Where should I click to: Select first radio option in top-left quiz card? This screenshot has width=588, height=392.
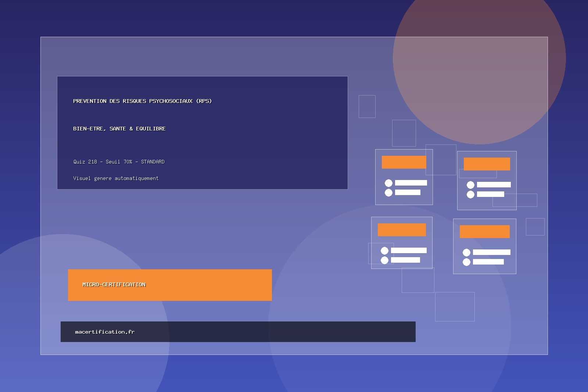388,183
